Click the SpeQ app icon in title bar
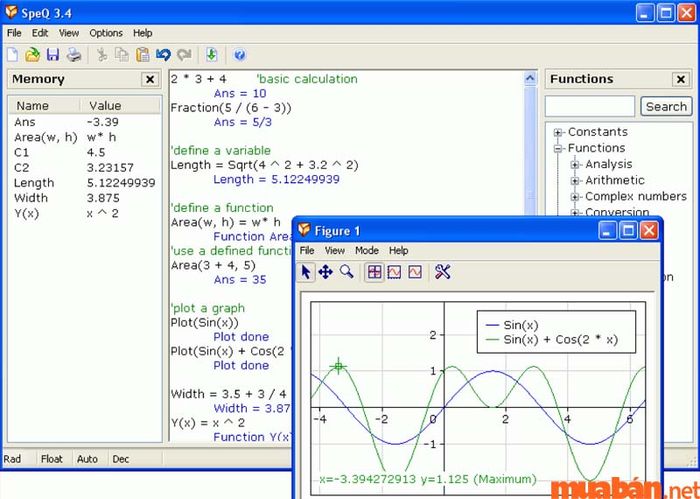 click(11, 12)
